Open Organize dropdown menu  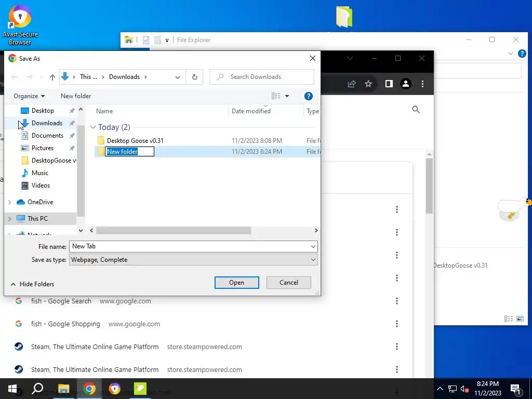29,96
